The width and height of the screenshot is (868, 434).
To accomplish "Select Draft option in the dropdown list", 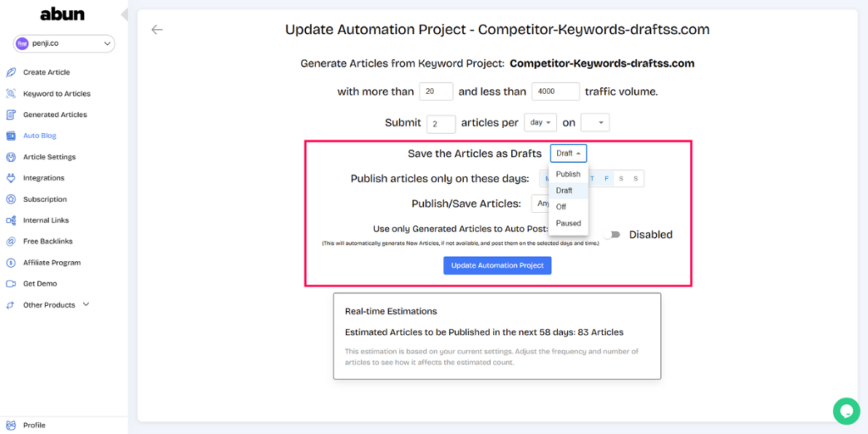I will point(568,191).
